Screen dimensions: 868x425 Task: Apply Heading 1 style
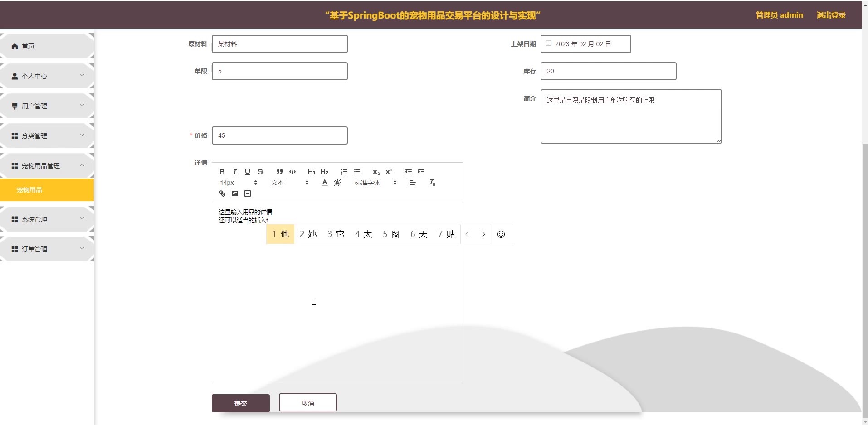click(312, 172)
